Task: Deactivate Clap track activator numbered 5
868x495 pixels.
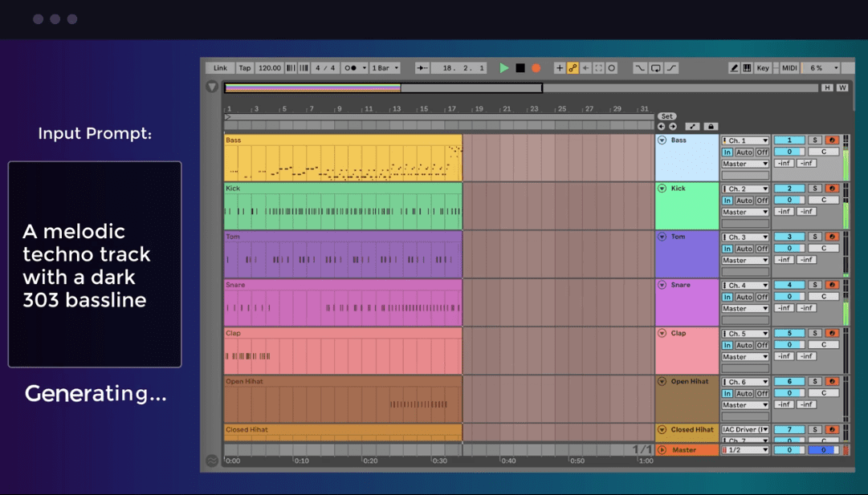Action: coord(789,333)
